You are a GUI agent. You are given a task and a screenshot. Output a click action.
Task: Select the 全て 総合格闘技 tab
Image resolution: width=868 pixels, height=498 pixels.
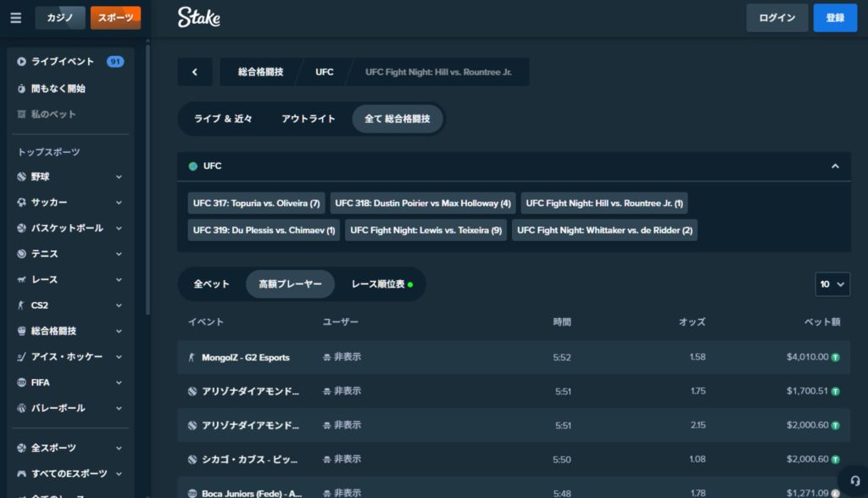(398, 119)
